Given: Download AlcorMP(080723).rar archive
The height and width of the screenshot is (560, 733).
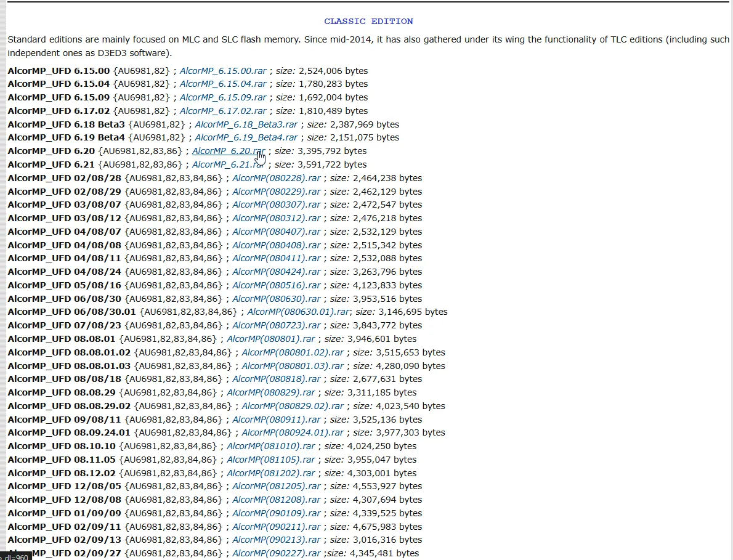Looking at the screenshot, I should coord(277,326).
